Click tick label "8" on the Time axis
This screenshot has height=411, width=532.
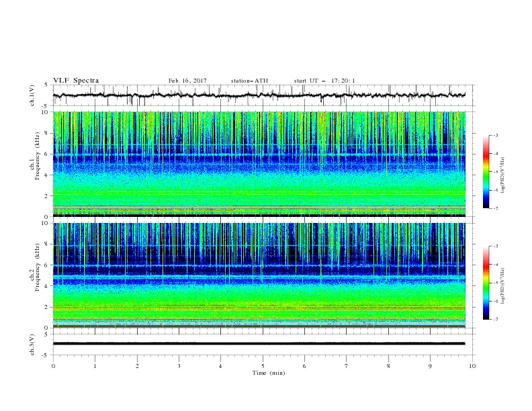388,366
